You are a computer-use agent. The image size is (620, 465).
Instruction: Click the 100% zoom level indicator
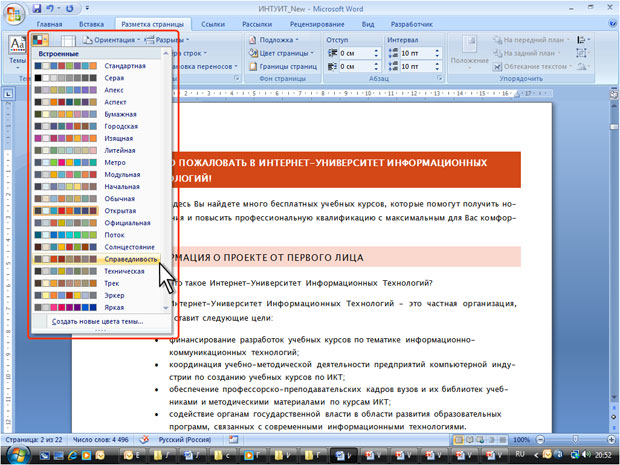tap(521, 440)
